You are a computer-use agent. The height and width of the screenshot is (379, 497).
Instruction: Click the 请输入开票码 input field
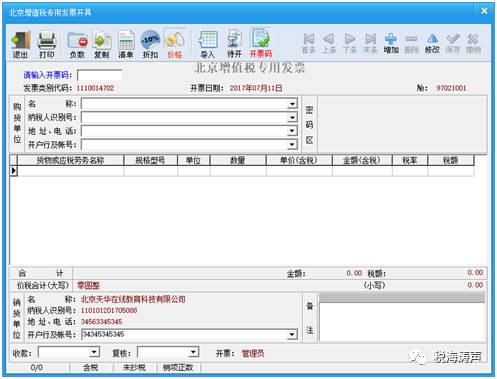tap(99, 75)
